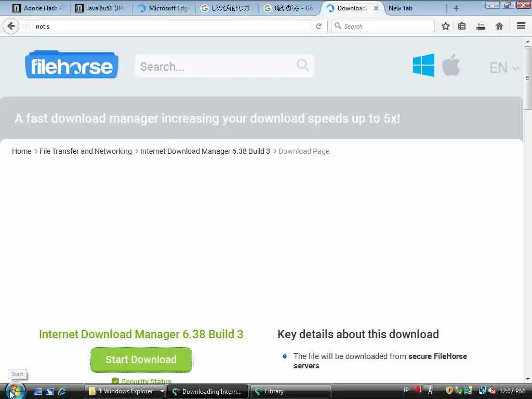Switch to Downloading Intern... taskbar window
Image resolution: width=532 pixels, height=399 pixels.
point(208,392)
